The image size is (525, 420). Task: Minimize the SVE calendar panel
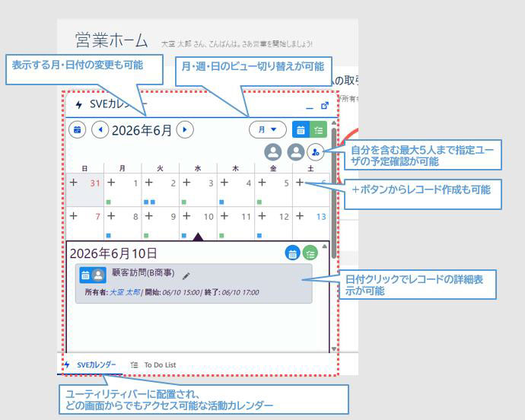pyautogui.click(x=310, y=108)
